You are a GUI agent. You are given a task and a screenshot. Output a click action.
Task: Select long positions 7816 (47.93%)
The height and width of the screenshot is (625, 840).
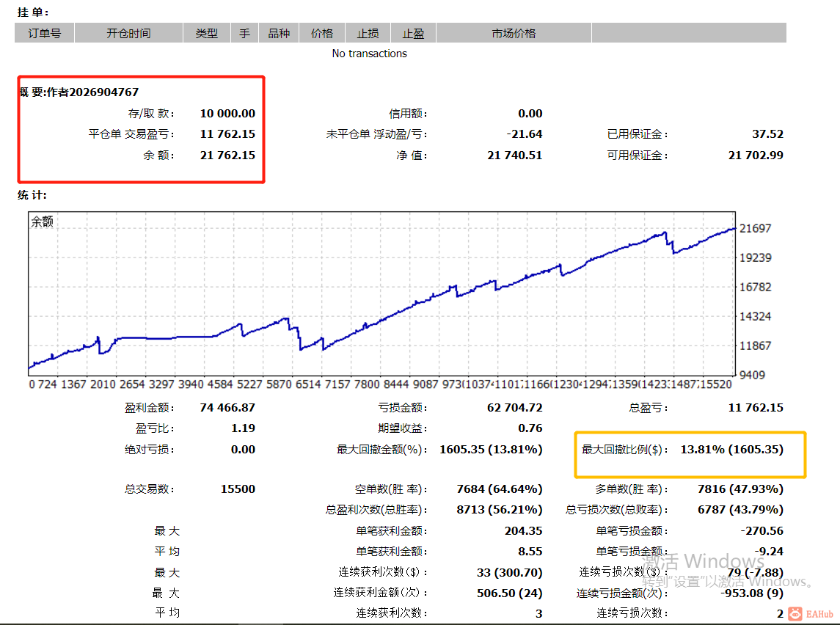740,489
